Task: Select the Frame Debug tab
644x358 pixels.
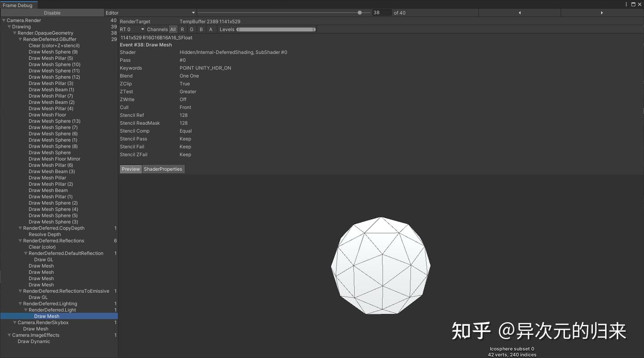Action: [18, 5]
